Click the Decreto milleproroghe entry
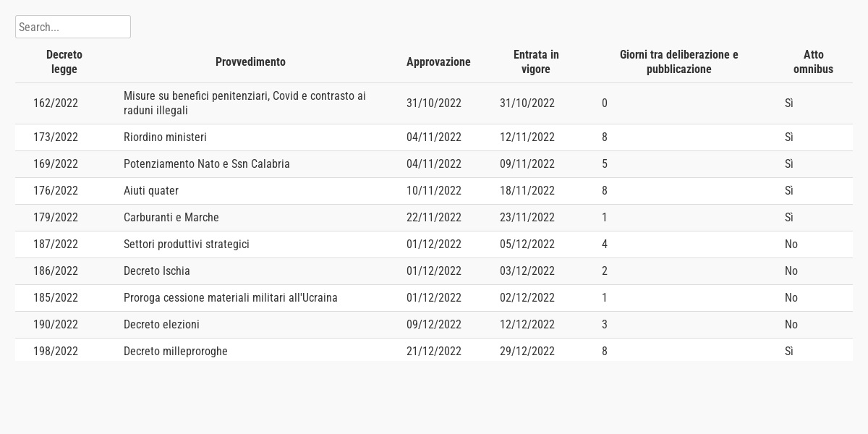 pos(175,352)
